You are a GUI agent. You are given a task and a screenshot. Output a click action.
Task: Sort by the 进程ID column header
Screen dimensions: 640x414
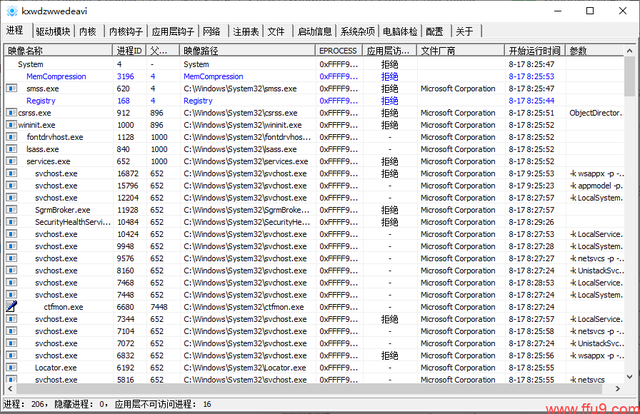pos(129,50)
